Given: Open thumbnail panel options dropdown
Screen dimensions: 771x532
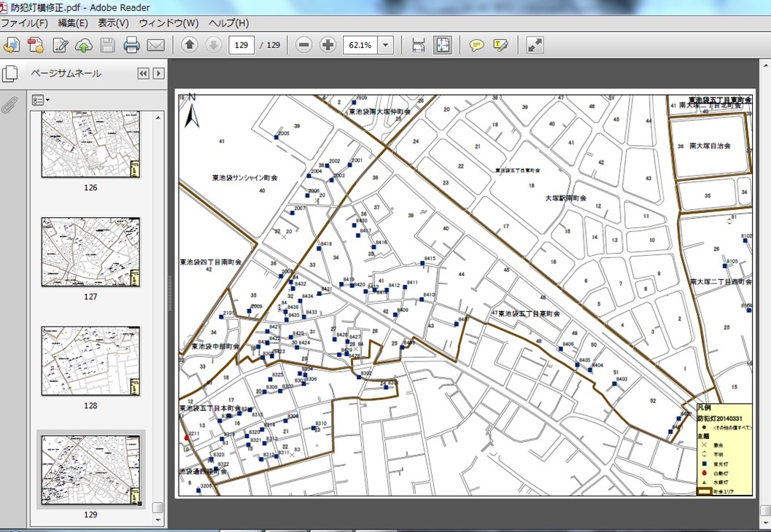Looking at the screenshot, I should tap(41, 100).
